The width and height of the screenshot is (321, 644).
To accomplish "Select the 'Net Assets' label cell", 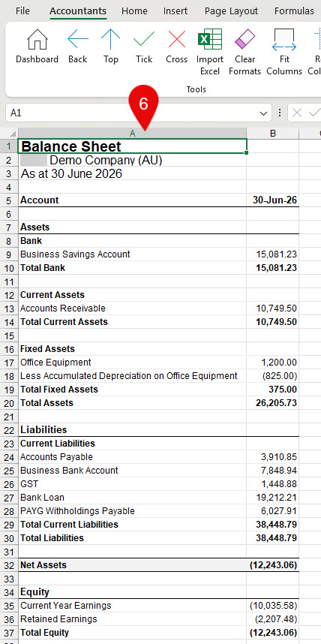I will pyautogui.click(x=132, y=565).
